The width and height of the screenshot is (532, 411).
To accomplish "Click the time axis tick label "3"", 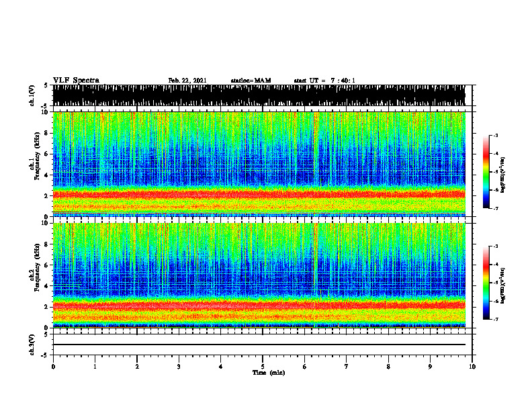I will pyautogui.click(x=179, y=367).
